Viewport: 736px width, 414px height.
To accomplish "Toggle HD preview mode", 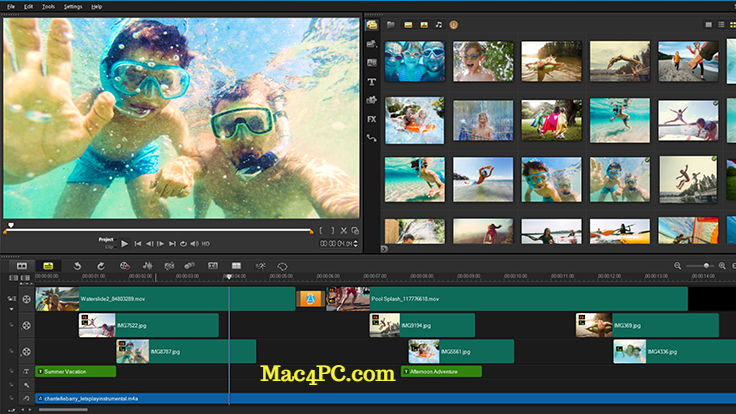I will pos(206,244).
